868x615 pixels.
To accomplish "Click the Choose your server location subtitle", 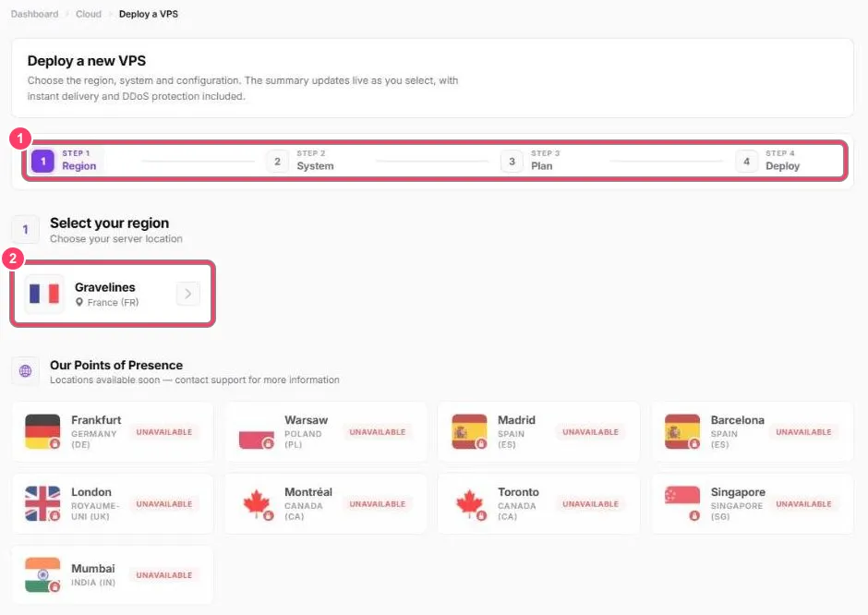I will (116, 238).
